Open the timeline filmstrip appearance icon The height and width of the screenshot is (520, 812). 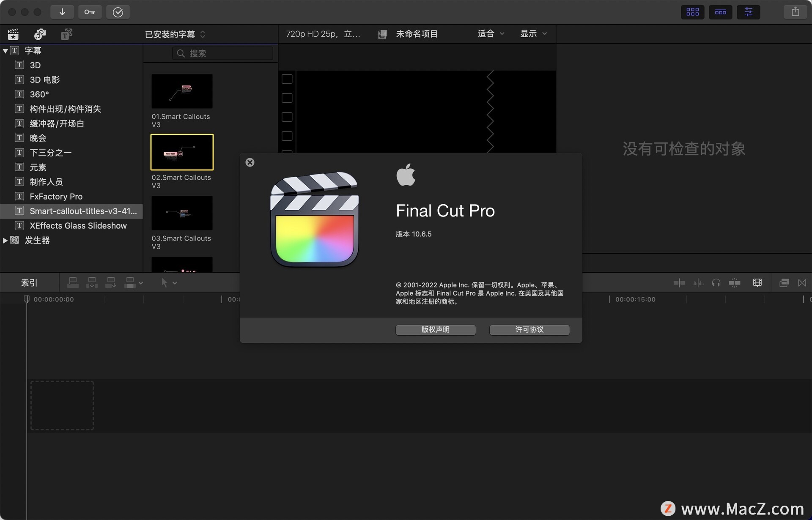(x=757, y=282)
